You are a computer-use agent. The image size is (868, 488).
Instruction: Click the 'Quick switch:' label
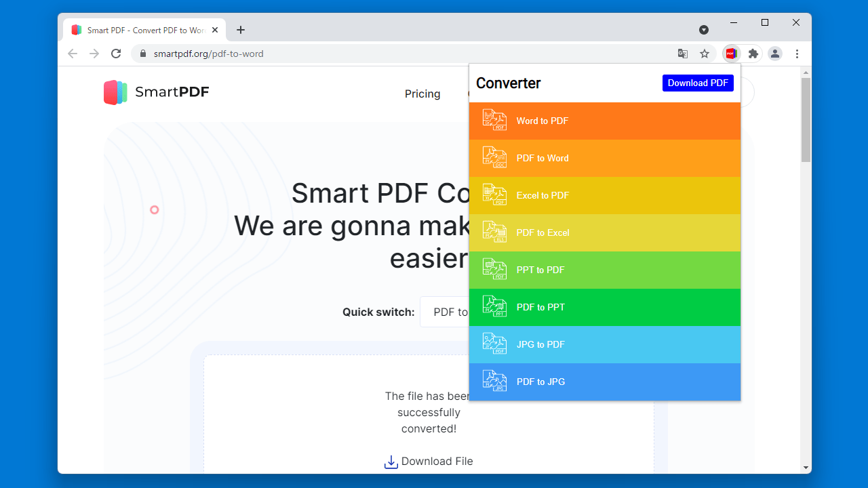tap(378, 312)
